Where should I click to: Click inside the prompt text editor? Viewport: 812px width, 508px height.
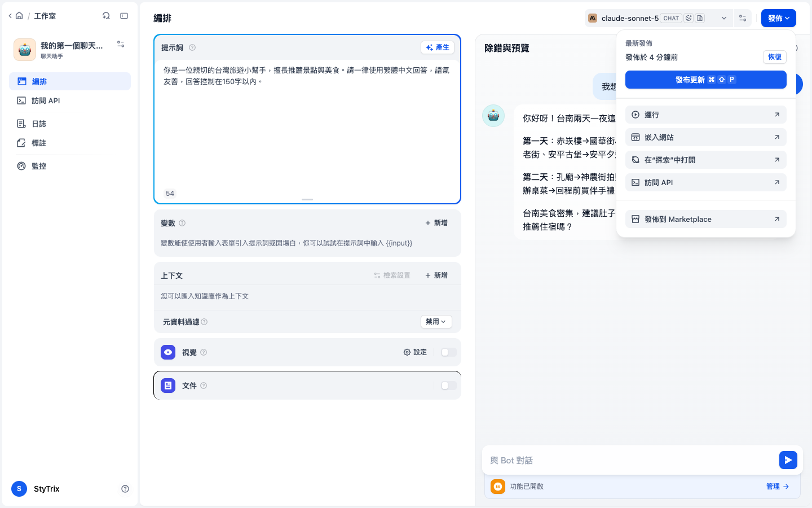(x=307, y=124)
